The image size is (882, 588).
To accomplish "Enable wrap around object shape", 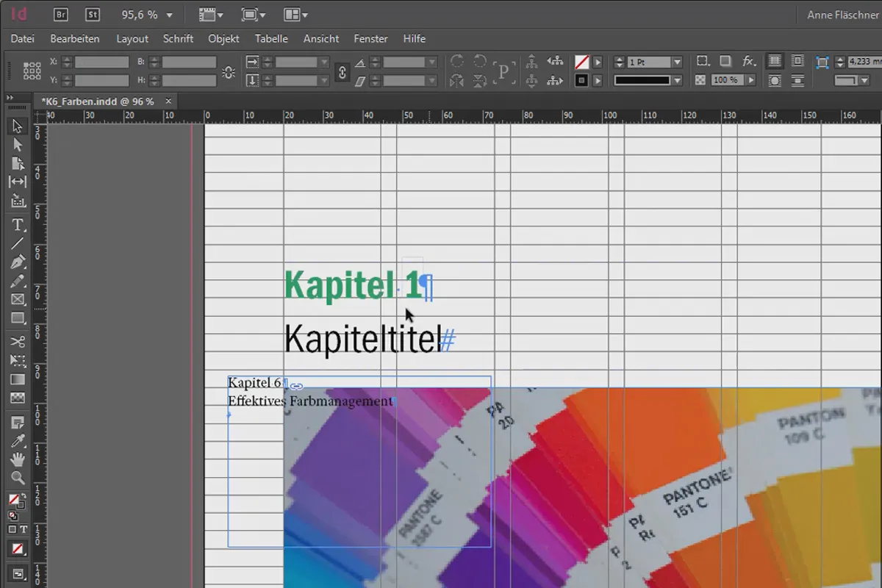I will (775, 80).
